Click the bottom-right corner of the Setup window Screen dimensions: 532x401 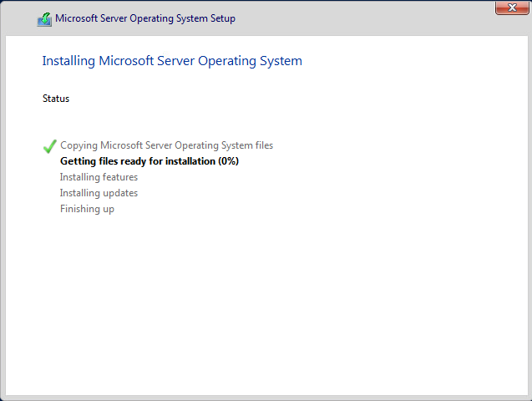(x=529, y=398)
